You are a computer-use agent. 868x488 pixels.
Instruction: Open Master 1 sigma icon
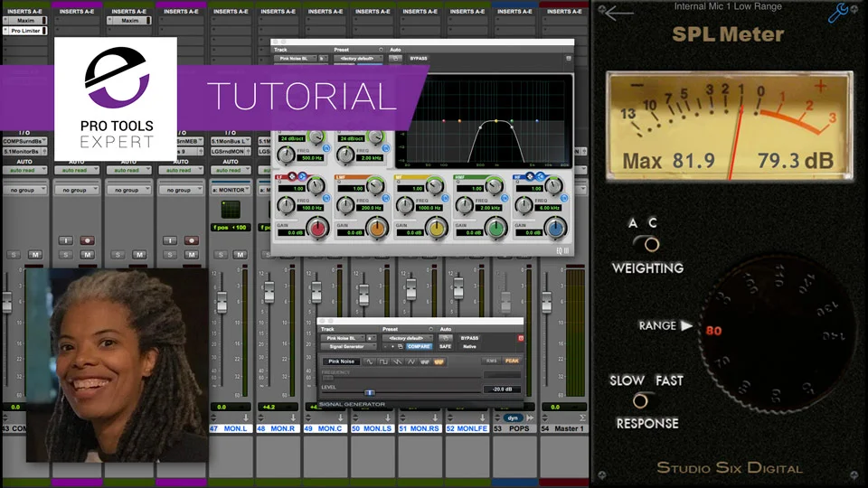tap(581, 418)
